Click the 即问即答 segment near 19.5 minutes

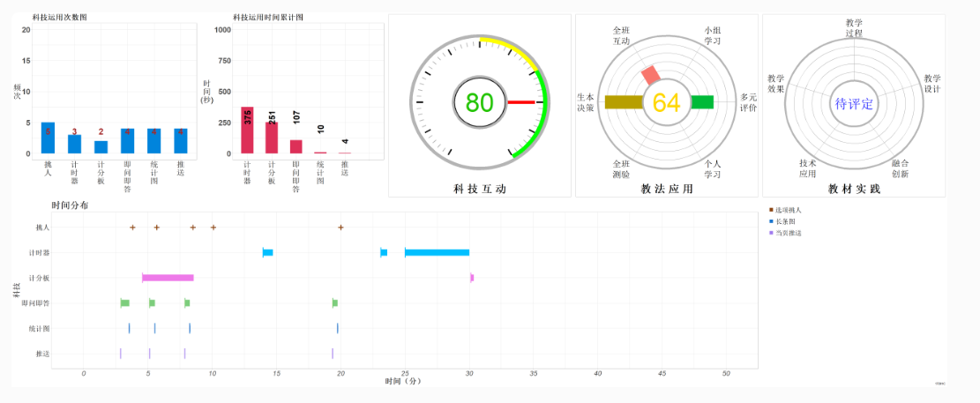pyautogui.click(x=335, y=303)
